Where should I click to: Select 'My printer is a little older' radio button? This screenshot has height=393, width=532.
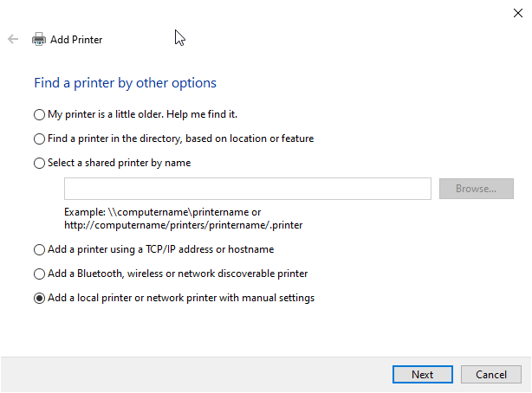(39, 114)
